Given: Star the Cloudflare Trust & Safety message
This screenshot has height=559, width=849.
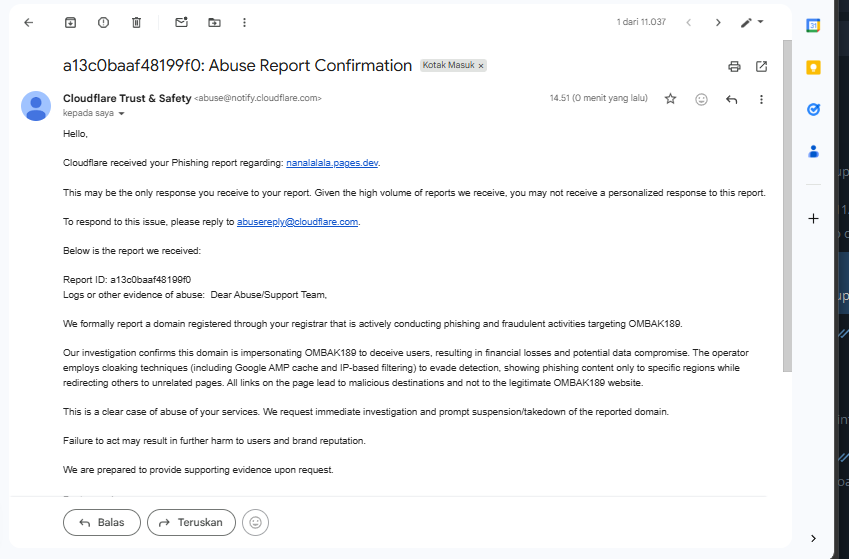Looking at the screenshot, I should (x=670, y=99).
